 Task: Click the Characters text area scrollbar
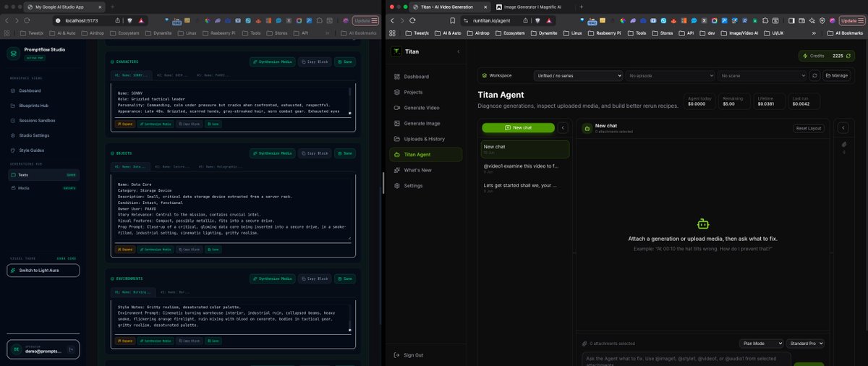click(350, 101)
